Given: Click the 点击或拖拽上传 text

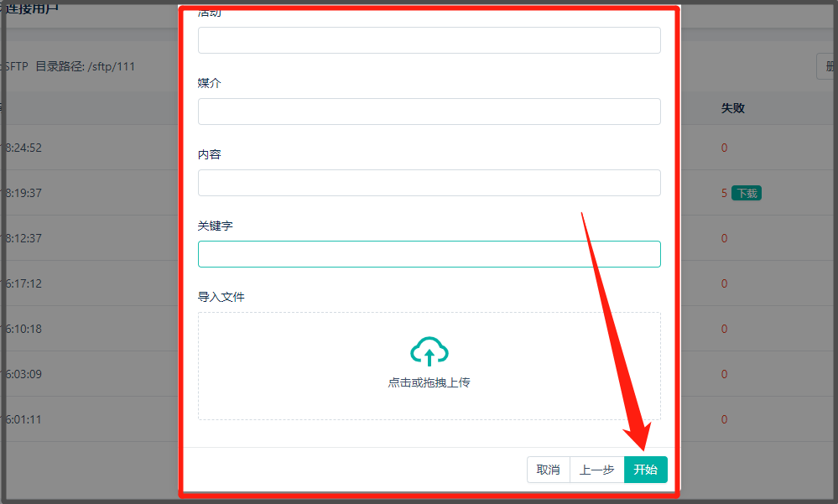Looking at the screenshot, I should click(429, 382).
